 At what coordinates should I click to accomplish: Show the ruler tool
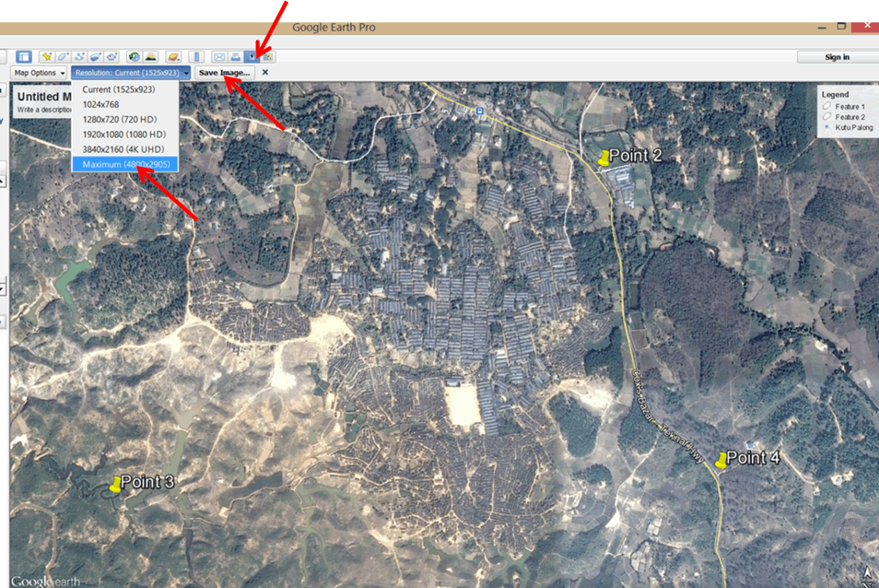click(x=197, y=56)
